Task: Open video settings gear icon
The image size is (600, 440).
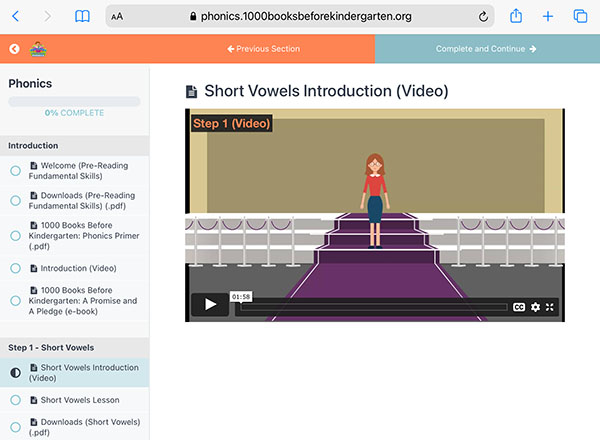Action: click(x=535, y=307)
